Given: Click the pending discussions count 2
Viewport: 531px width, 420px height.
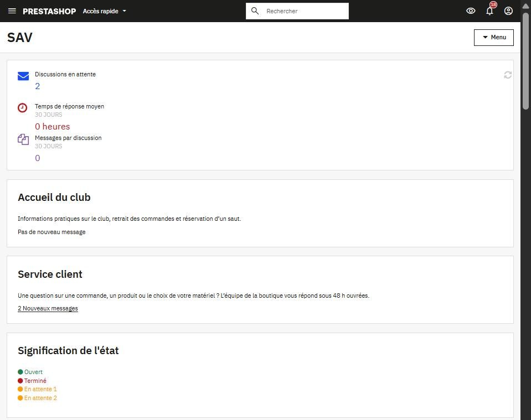Looking at the screenshot, I should pos(37,86).
